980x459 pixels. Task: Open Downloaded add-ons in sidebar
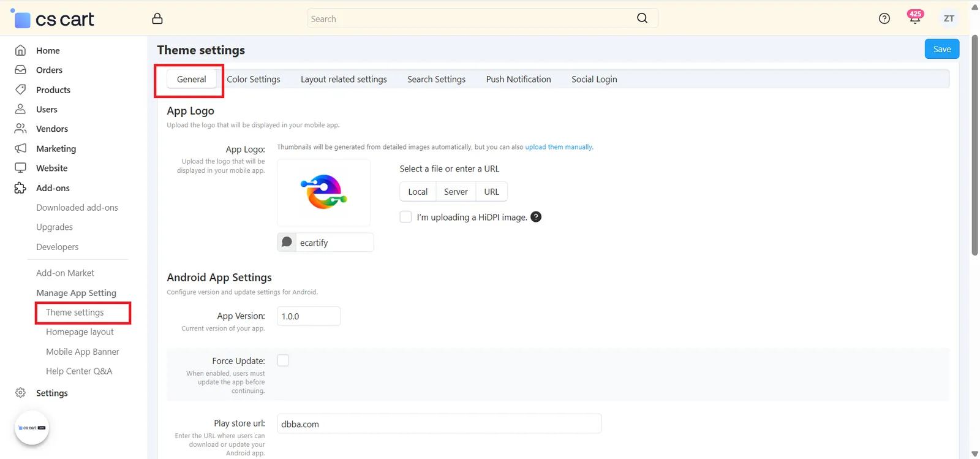pyautogui.click(x=77, y=207)
